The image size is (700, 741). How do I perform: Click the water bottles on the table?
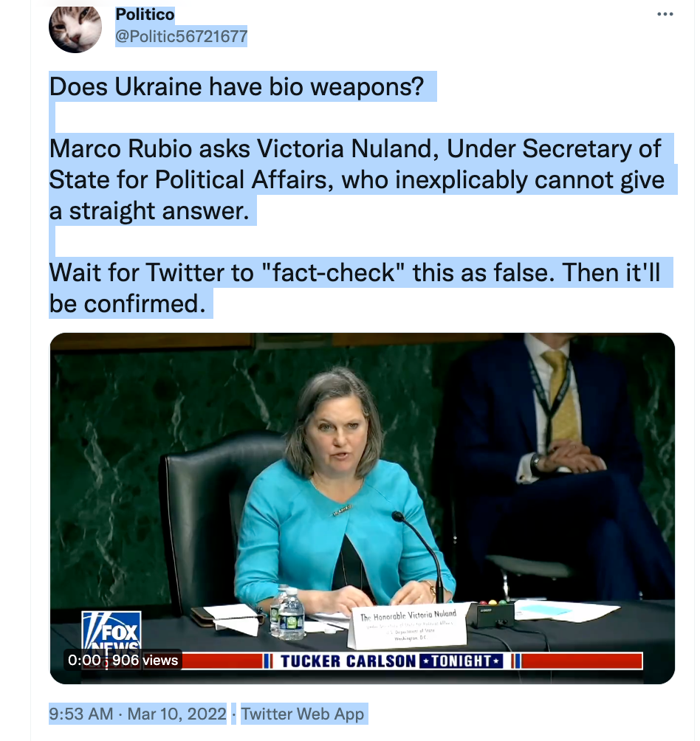[x=287, y=612]
